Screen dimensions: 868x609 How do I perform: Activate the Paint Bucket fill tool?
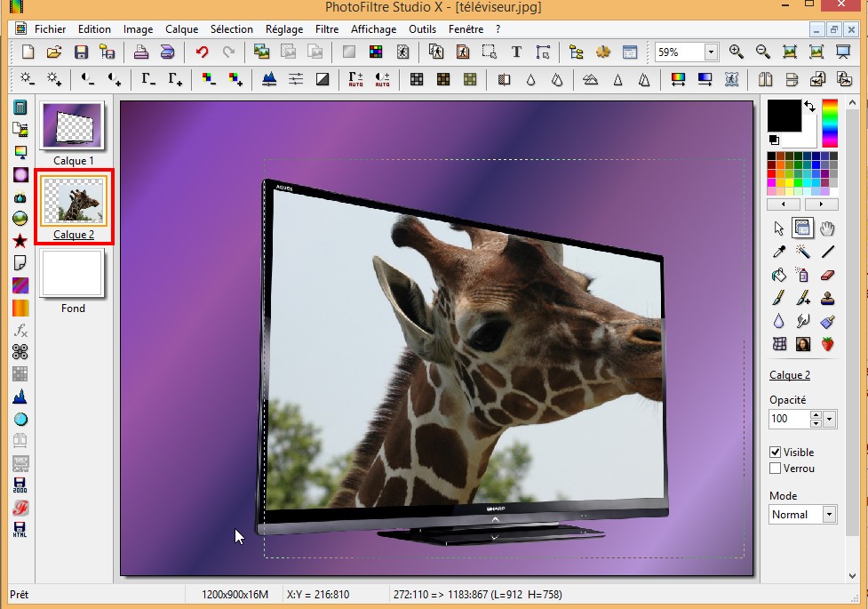(x=779, y=275)
